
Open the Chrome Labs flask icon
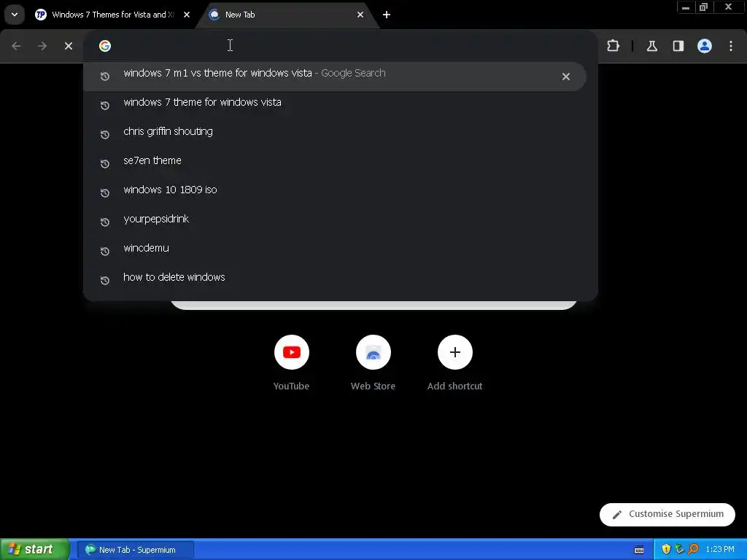652,46
